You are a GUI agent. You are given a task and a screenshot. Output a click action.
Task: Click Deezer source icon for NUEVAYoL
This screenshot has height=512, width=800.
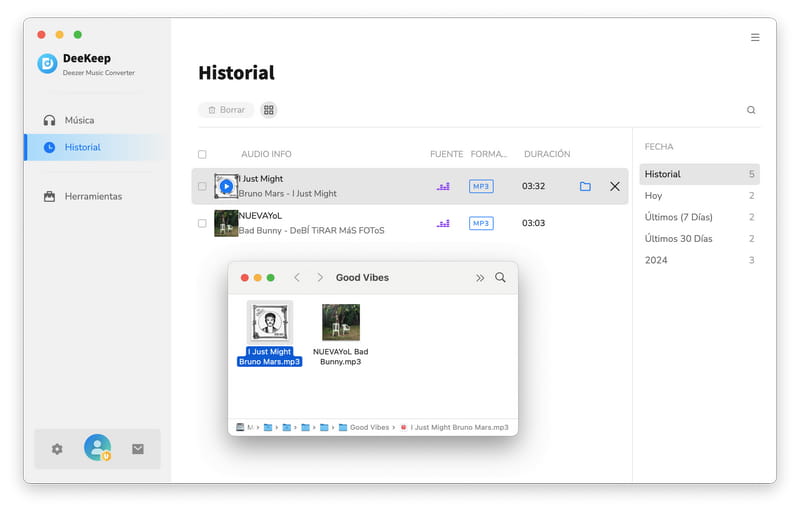(443, 223)
